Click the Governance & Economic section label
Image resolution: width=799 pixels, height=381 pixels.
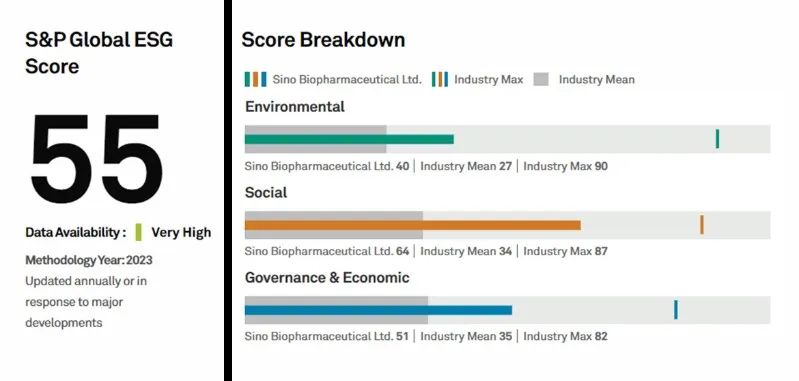[327, 278]
